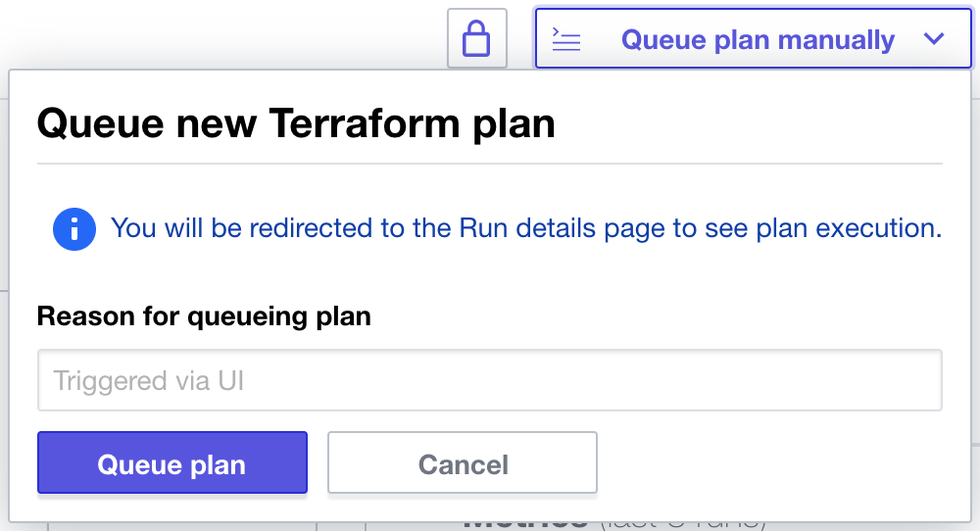Open the Queue plan manually dropdown
Viewport: 980px width, 531px height.
[753, 38]
